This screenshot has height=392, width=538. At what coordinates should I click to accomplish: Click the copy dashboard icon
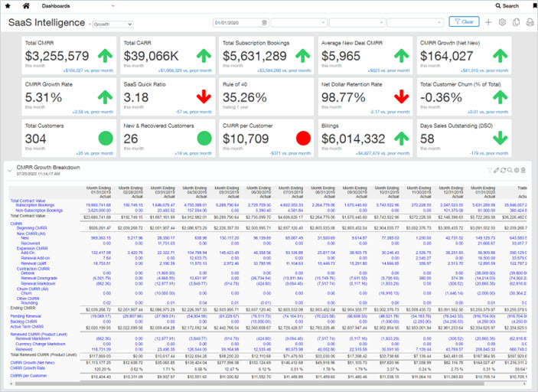click(x=517, y=22)
